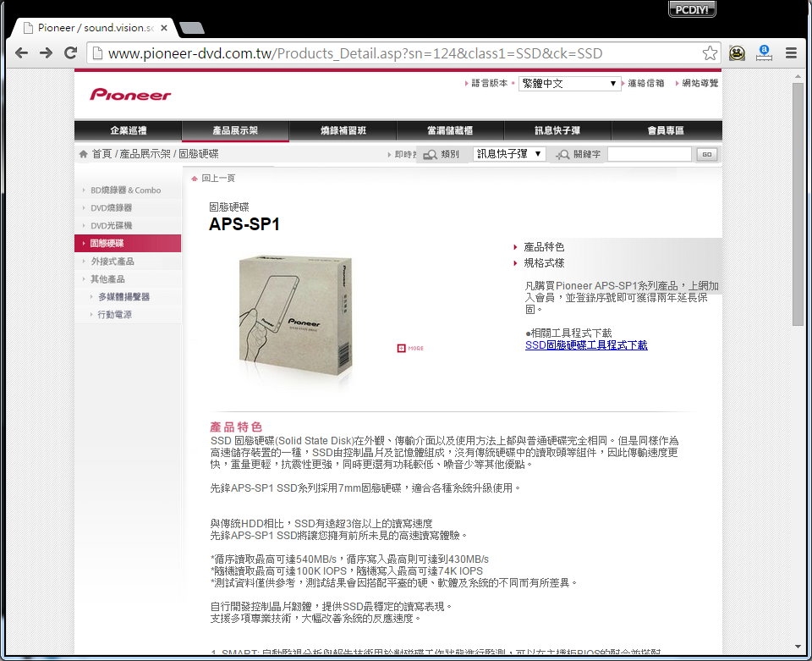
Task: Select 行動電源 in sidebar
Action: [114, 315]
